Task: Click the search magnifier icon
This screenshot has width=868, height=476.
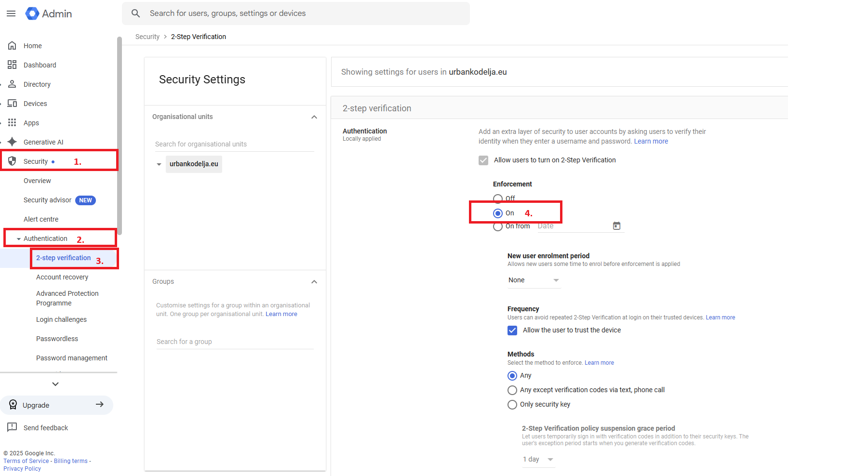Action: click(x=136, y=13)
